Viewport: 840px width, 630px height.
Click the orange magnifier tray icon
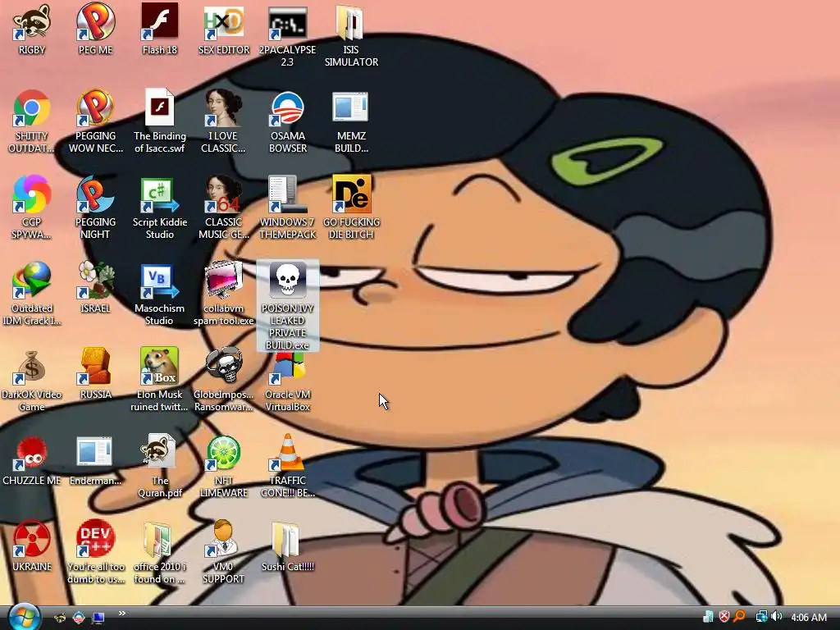[x=740, y=617]
